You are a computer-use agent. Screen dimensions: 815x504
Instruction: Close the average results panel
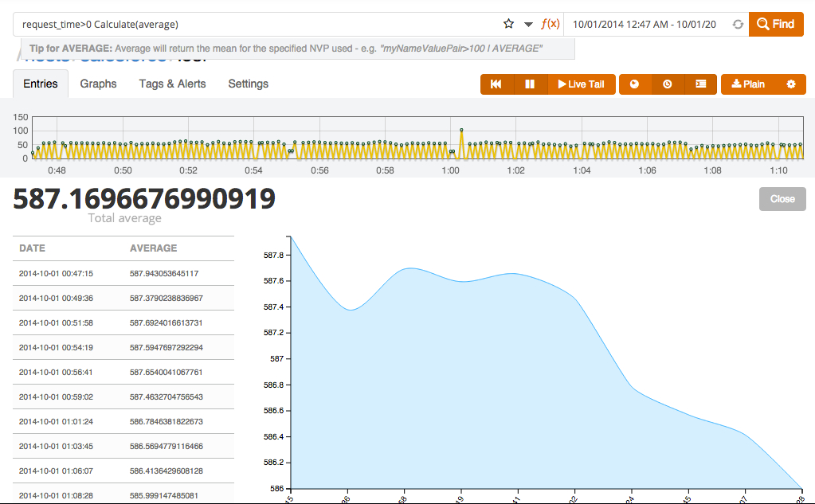tap(782, 199)
